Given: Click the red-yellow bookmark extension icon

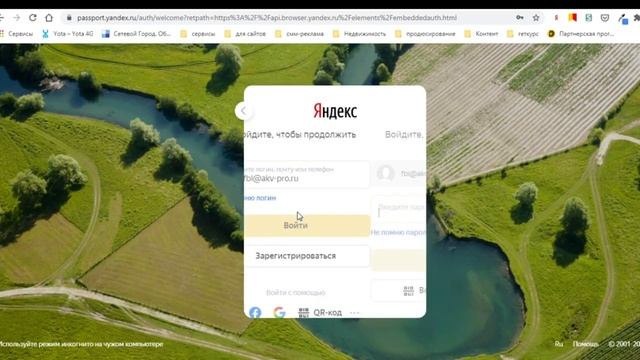Looking at the screenshot, I should (572, 18).
